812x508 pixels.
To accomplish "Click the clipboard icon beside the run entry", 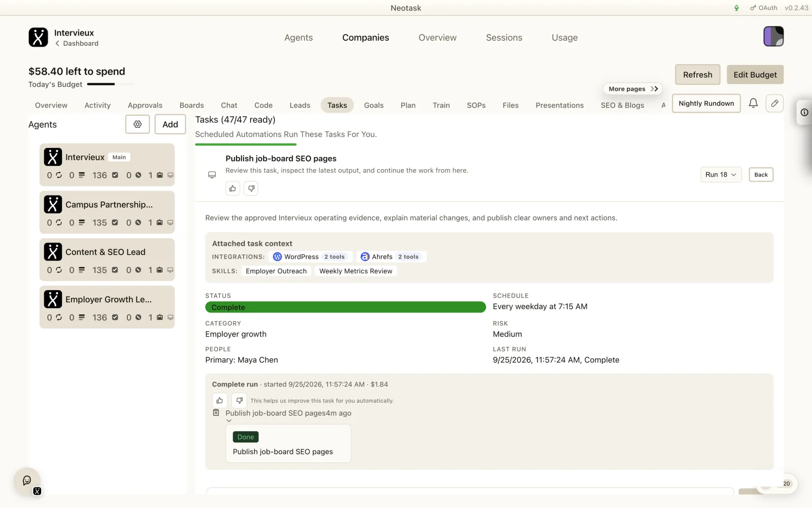I will pos(216,412).
